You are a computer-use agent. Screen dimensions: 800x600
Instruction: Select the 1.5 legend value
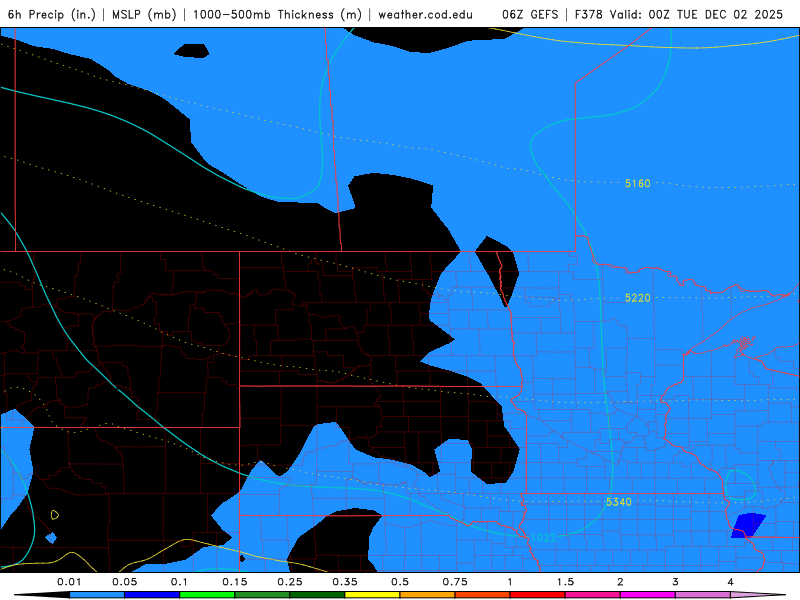click(x=565, y=582)
